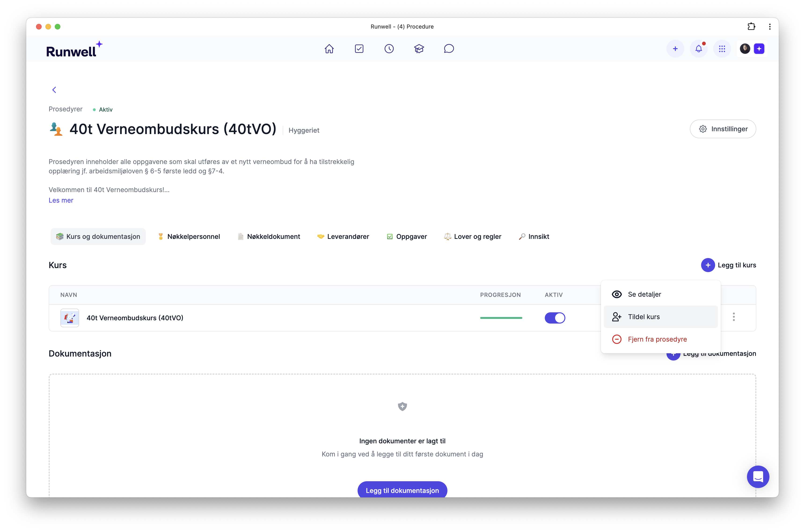
Task: Click the procedure emoji icon beside title
Action: click(x=56, y=129)
